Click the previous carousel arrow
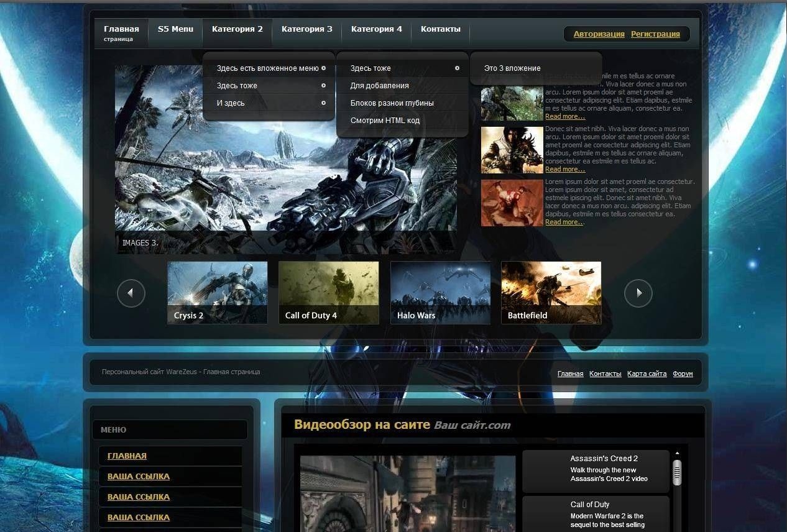This screenshot has height=532, width=787. tap(131, 293)
